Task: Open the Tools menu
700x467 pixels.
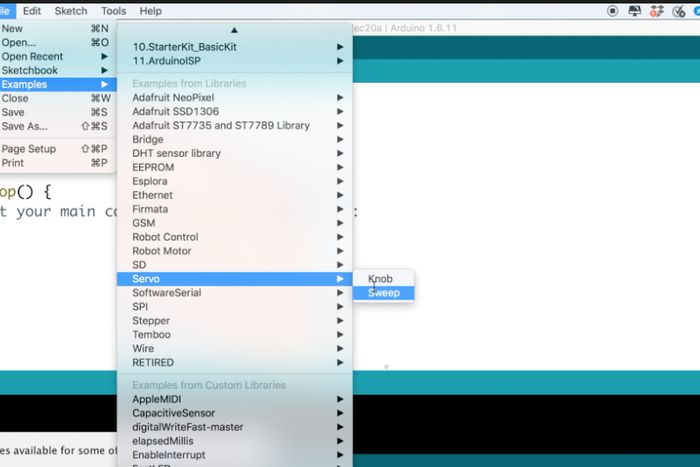Action: click(113, 11)
